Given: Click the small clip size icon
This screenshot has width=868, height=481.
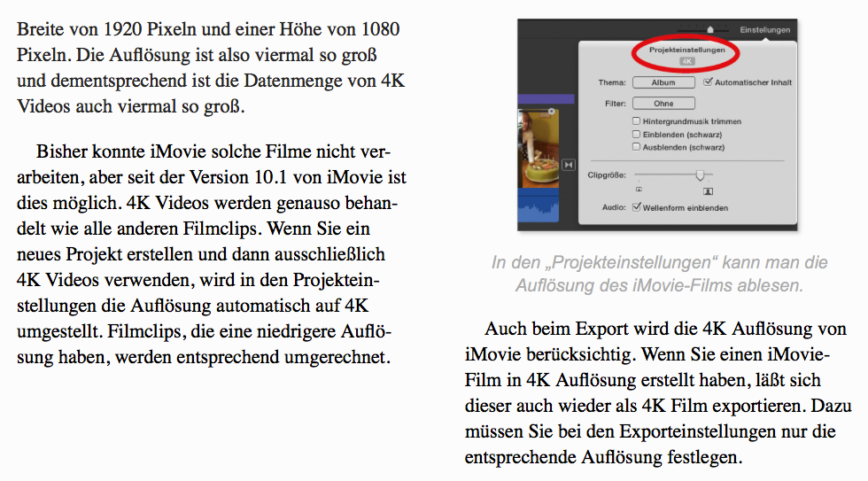Looking at the screenshot, I should pyautogui.click(x=639, y=190).
